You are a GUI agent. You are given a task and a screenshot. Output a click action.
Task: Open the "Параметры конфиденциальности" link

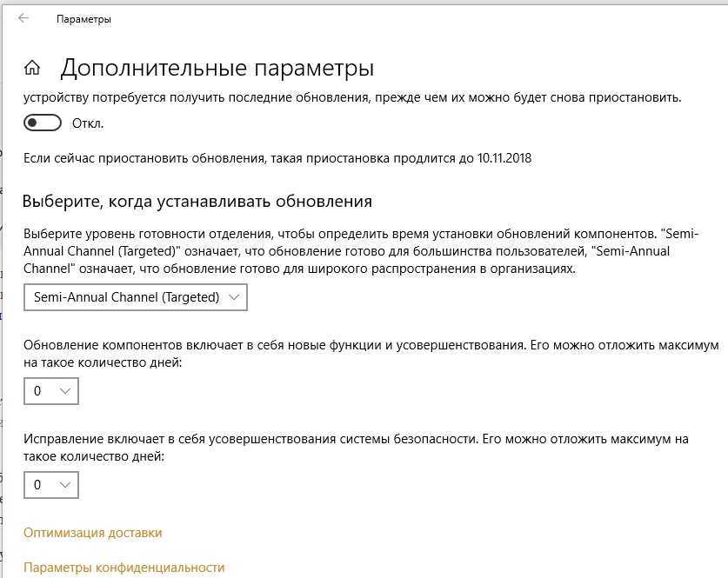pyautogui.click(x=124, y=568)
